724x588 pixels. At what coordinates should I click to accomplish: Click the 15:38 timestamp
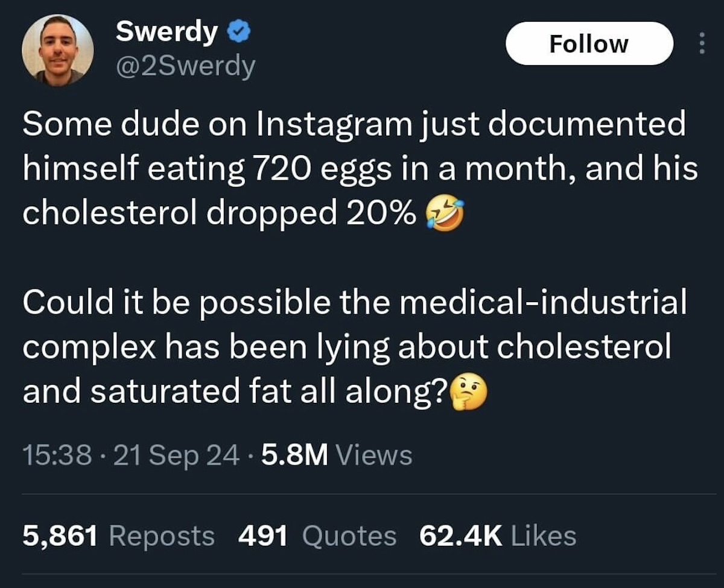click(57, 455)
